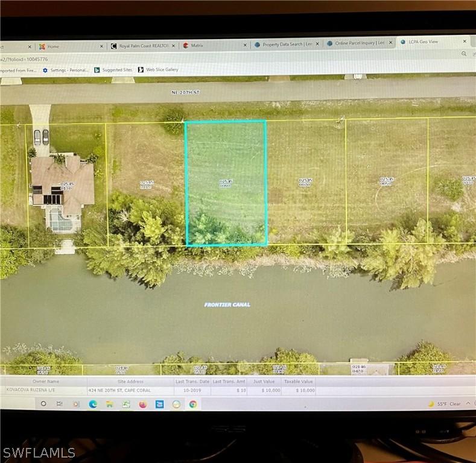This screenshot has width=476, height=463.
Task: Switch to Royal Palm Coast REALTOR tab
Action: [x=142, y=46]
